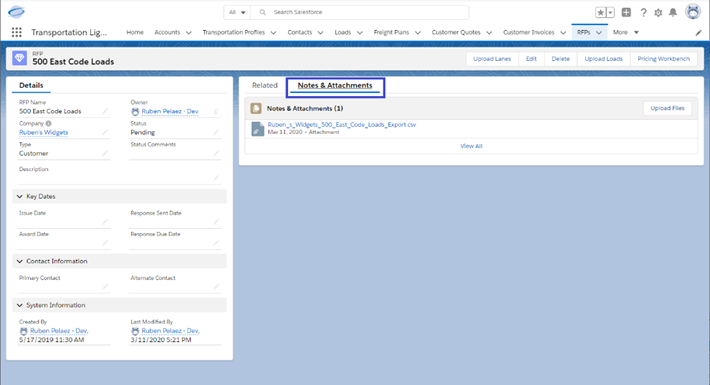Open the Freight Plans tab
This screenshot has width=710, height=385.
pyautogui.click(x=391, y=32)
